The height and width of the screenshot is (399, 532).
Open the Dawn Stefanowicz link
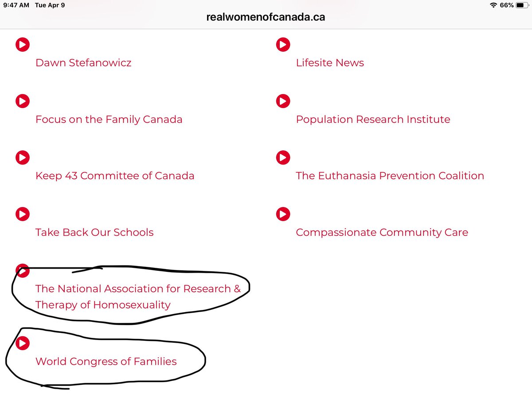[83, 63]
